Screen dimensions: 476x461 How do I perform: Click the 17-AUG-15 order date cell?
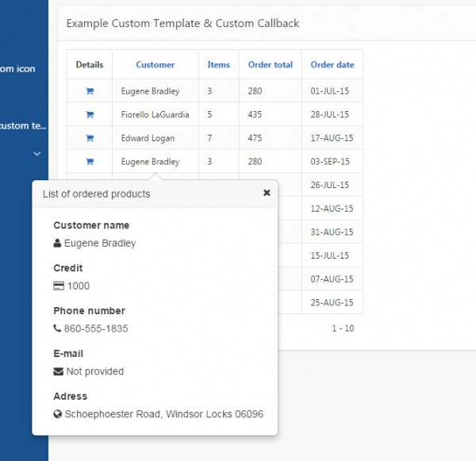click(332, 138)
